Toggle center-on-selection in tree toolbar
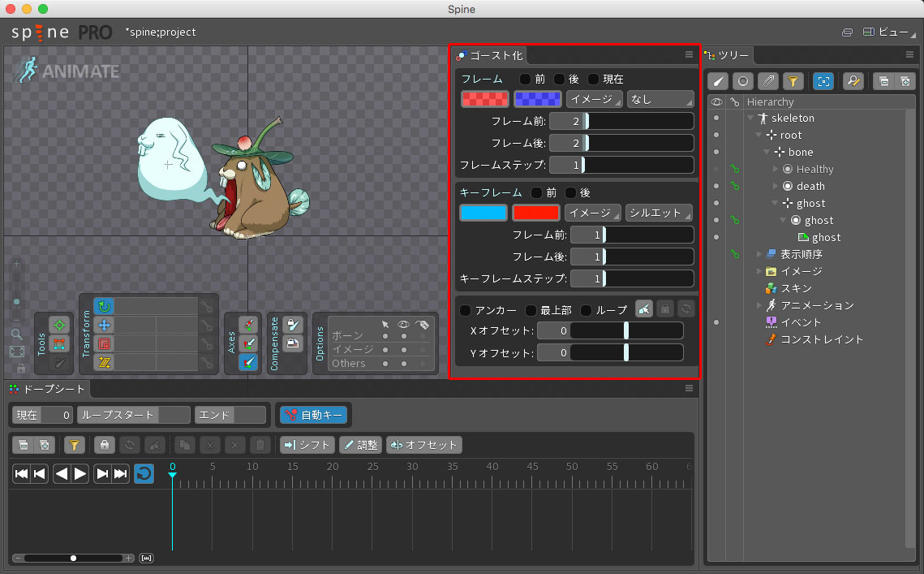Image resolution: width=924 pixels, height=574 pixels. (823, 81)
